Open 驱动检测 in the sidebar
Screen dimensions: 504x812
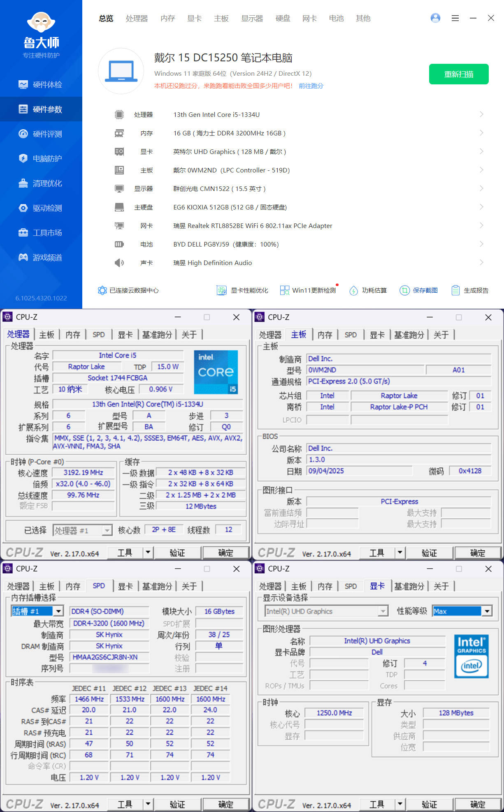pos(41,208)
